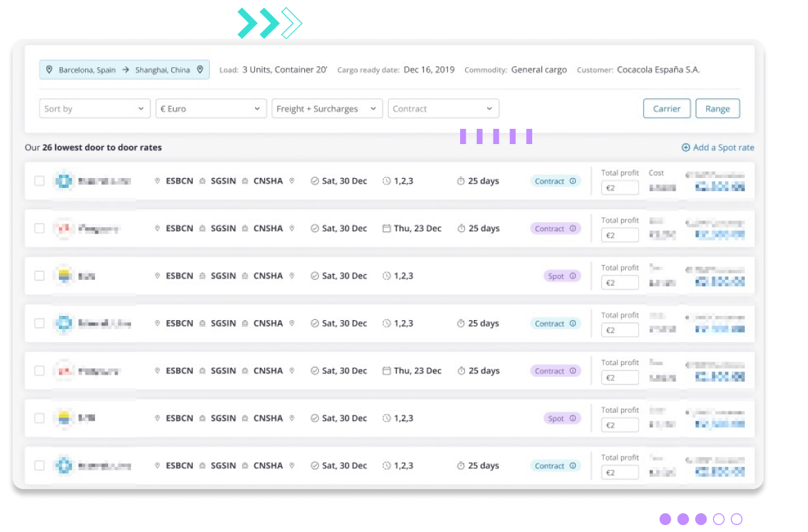The width and height of the screenshot is (808, 532).
Task: Tick the checkbox on the first rate row
Action: (x=39, y=181)
